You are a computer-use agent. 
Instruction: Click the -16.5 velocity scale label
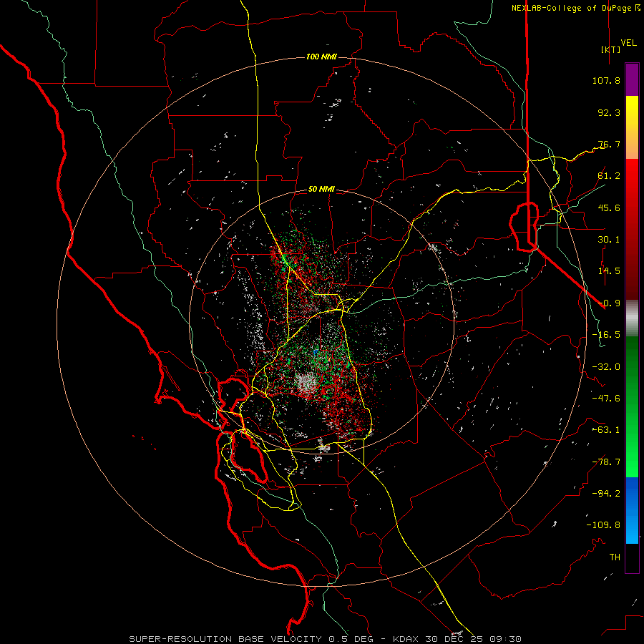[606, 335]
